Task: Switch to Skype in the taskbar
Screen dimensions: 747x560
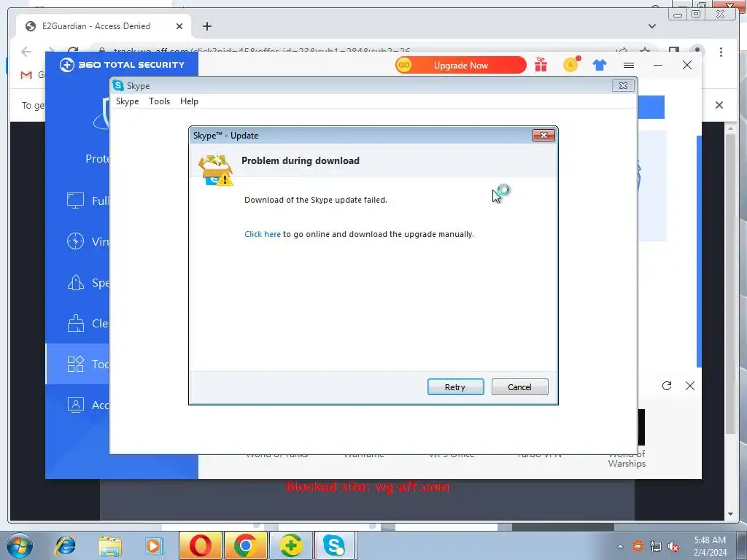Action: click(334, 545)
